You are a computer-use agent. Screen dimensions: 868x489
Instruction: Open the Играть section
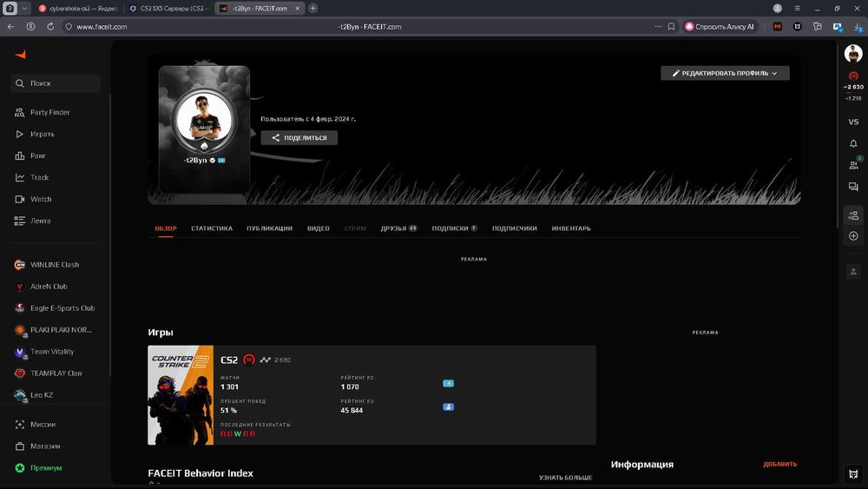35,134
